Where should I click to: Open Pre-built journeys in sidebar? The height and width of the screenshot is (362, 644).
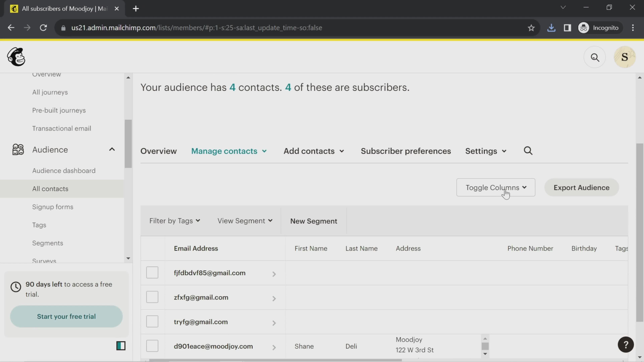pyautogui.click(x=59, y=110)
